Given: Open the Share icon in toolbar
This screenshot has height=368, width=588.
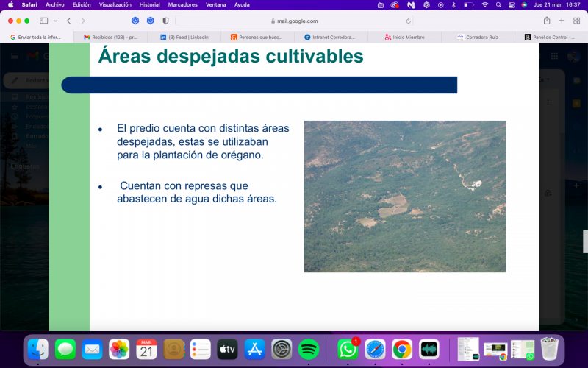Looking at the screenshot, I should [x=547, y=21].
